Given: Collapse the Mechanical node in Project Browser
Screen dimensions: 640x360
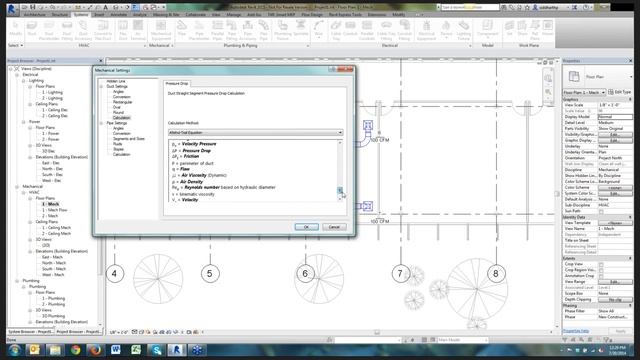Looking at the screenshot, I should [17, 187].
